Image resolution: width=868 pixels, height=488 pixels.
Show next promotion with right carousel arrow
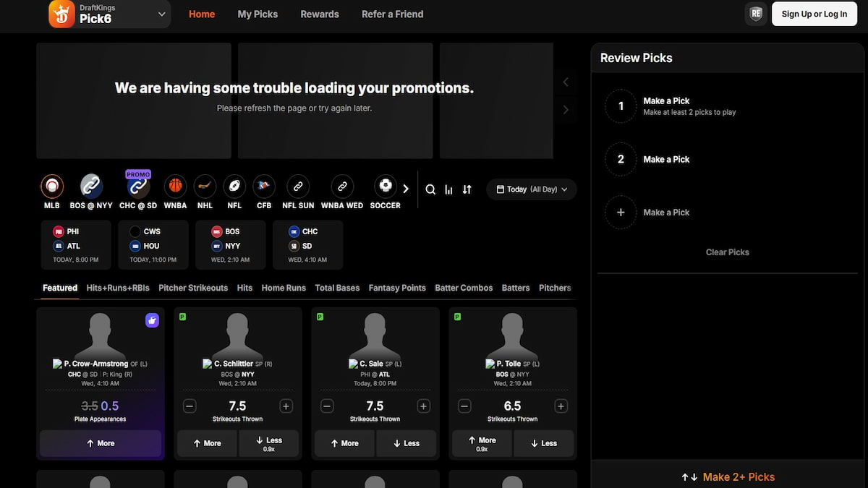coord(566,110)
